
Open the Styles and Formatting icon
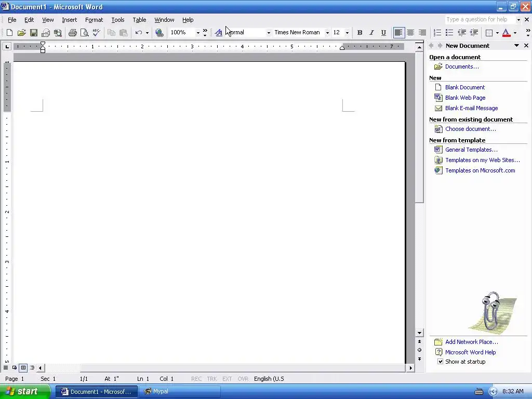click(x=219, y=33)
